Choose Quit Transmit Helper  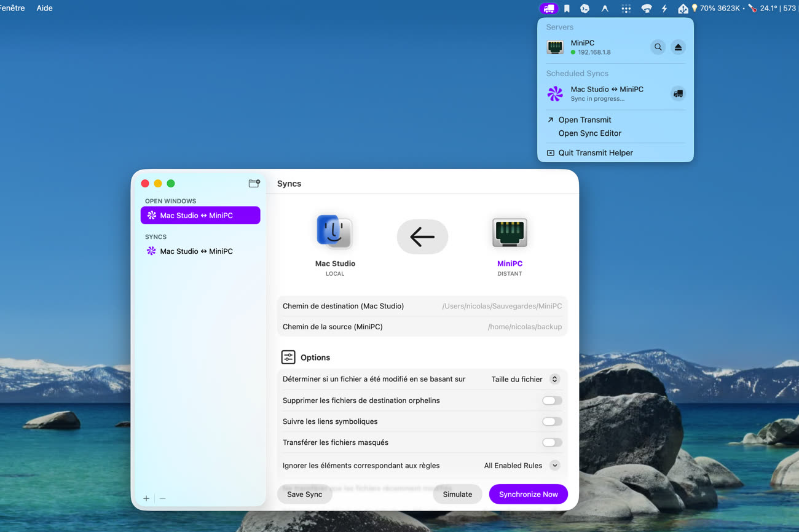[595, 153]
